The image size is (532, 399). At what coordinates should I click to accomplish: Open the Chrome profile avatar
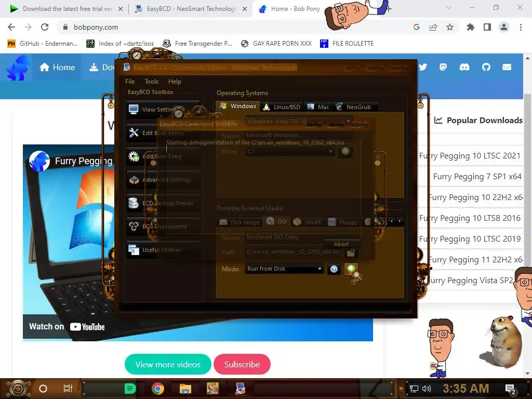coord(504,27)
